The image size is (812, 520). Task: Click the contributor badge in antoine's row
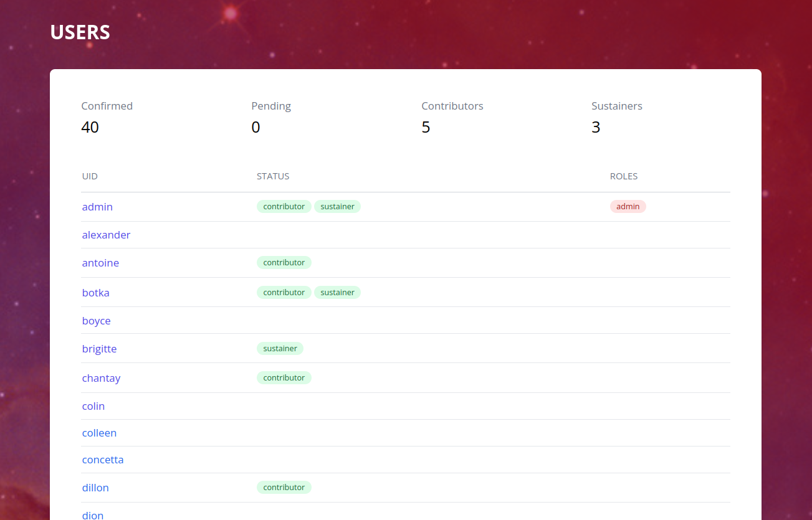[x=284, y=263]
